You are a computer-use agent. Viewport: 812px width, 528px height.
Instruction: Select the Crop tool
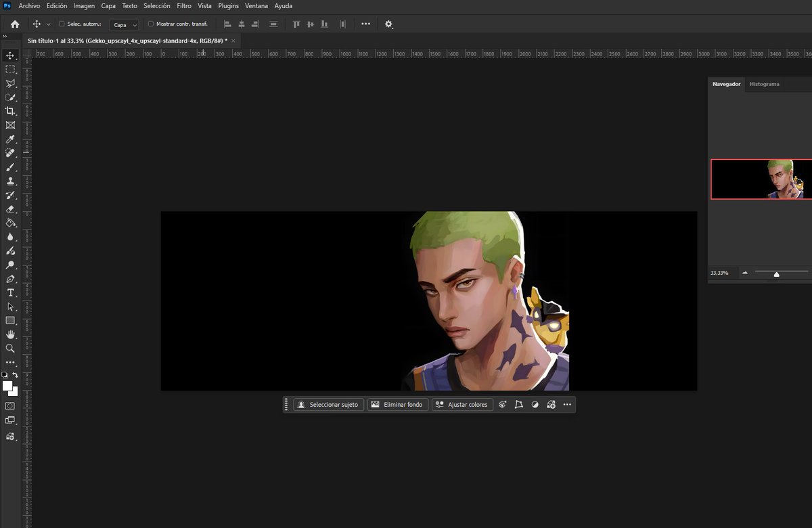point(10,111)
